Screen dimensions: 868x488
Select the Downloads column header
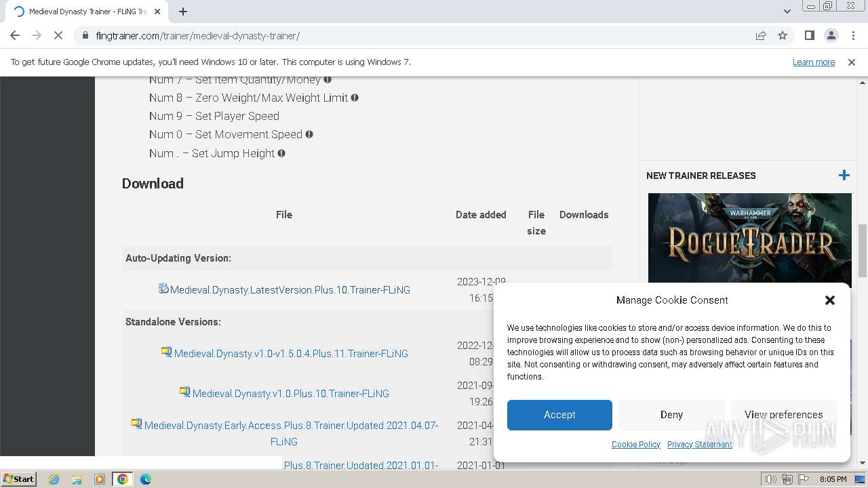click(584, 215)
